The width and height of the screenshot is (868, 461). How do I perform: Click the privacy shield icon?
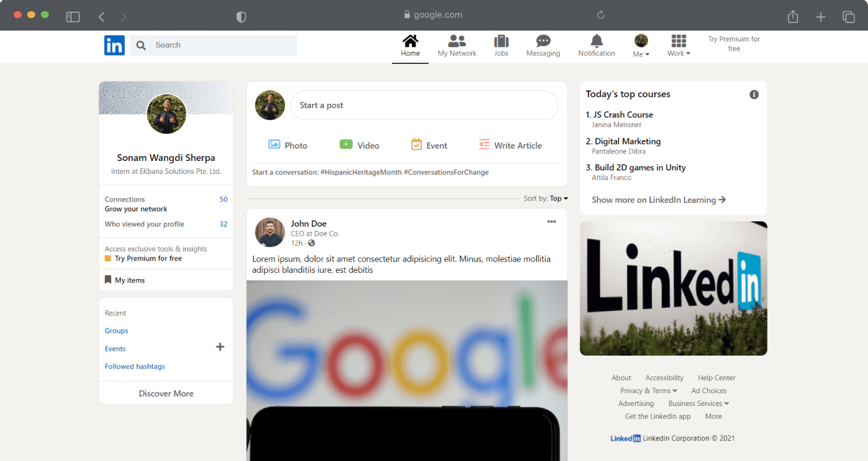(x=241, y=17)
